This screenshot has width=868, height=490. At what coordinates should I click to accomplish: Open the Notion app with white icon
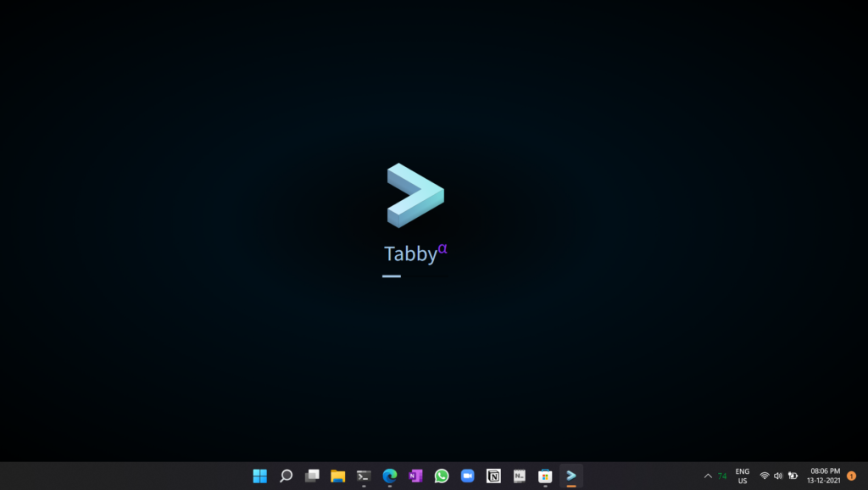[x=493, y=476]
